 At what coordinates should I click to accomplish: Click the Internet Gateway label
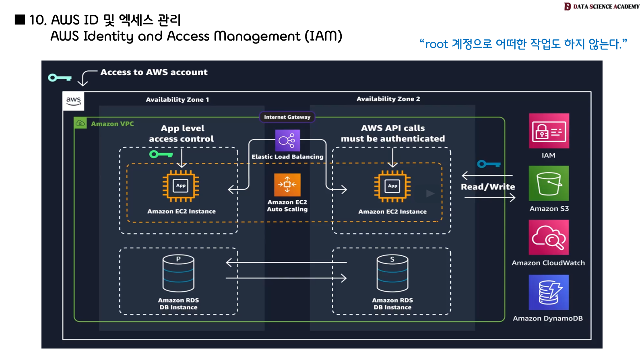pyautogui.click(x=287, y=117)
